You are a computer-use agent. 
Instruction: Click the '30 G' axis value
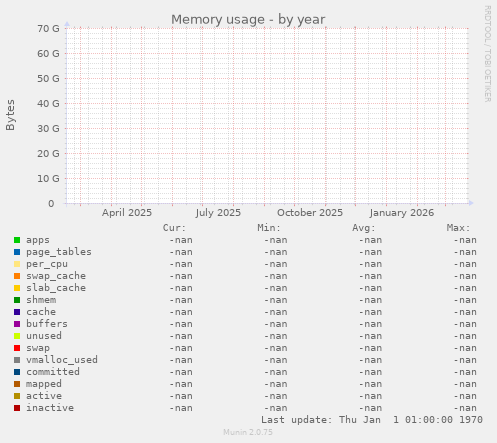(48, 129)
